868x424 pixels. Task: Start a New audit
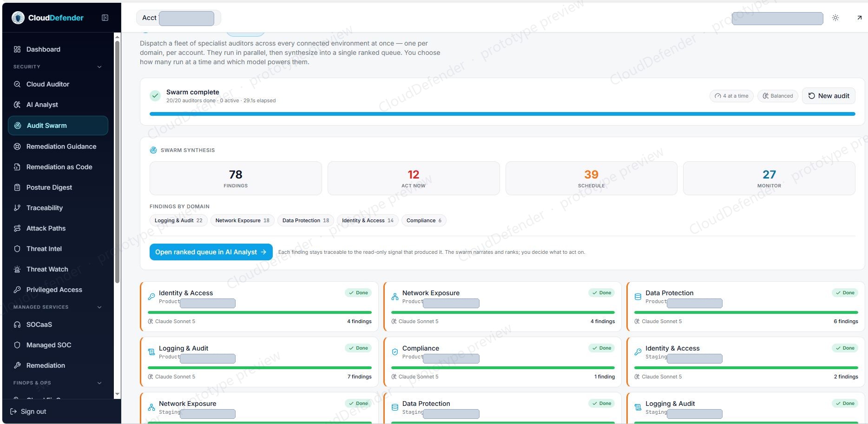pyautogui.click(x=829, y=96)
